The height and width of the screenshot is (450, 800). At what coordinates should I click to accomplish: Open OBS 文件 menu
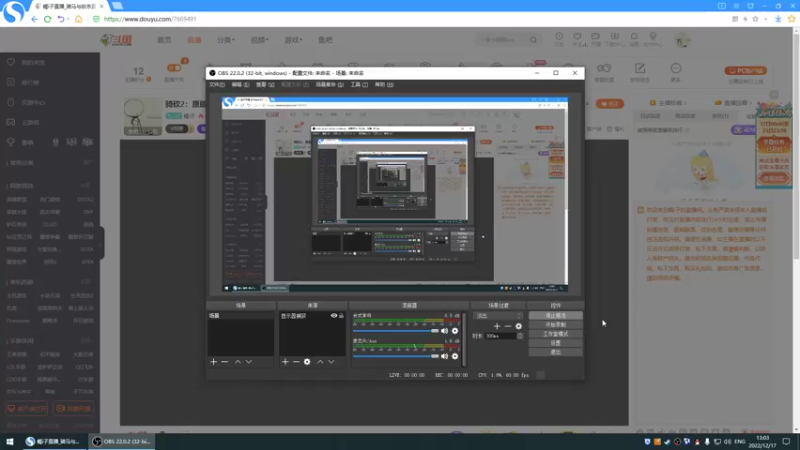(217, 85)
